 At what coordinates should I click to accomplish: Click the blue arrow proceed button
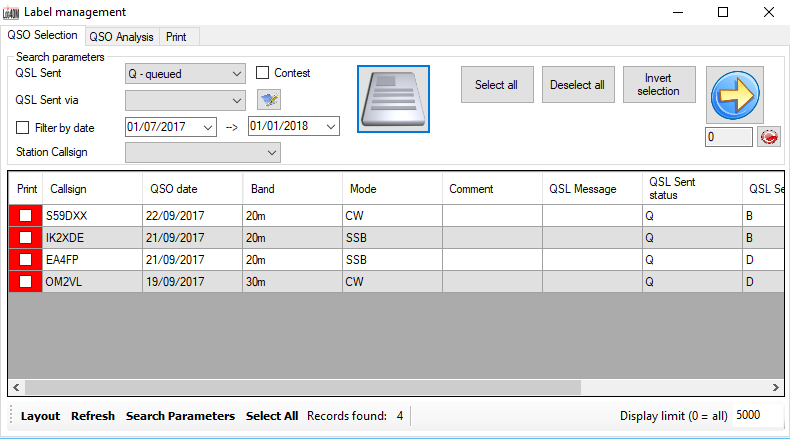[x=735, y=95]
